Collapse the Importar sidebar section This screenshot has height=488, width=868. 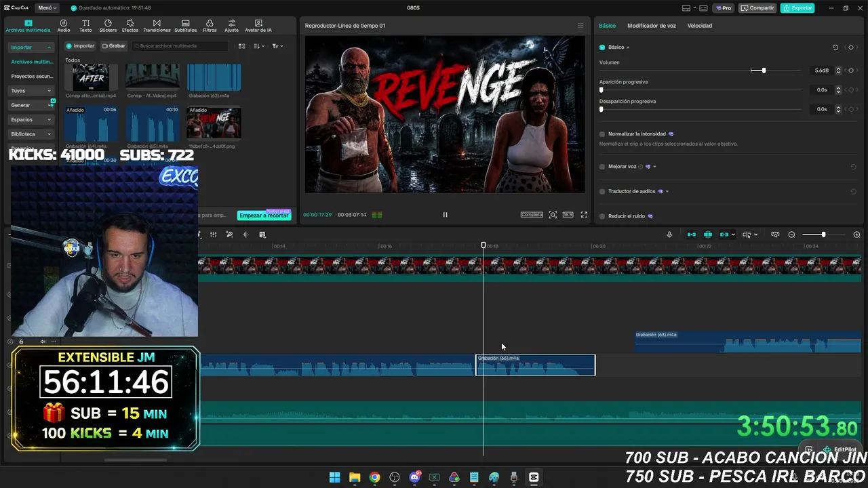31,47
